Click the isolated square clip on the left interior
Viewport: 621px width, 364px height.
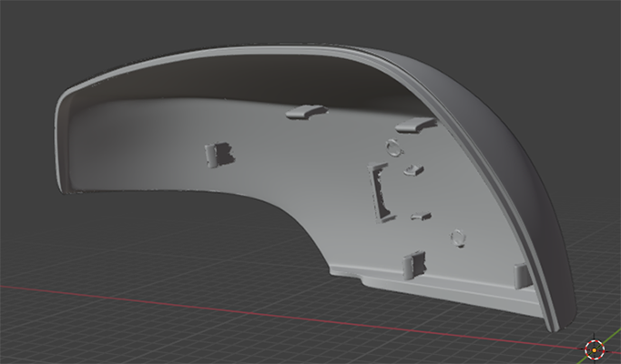219,155
